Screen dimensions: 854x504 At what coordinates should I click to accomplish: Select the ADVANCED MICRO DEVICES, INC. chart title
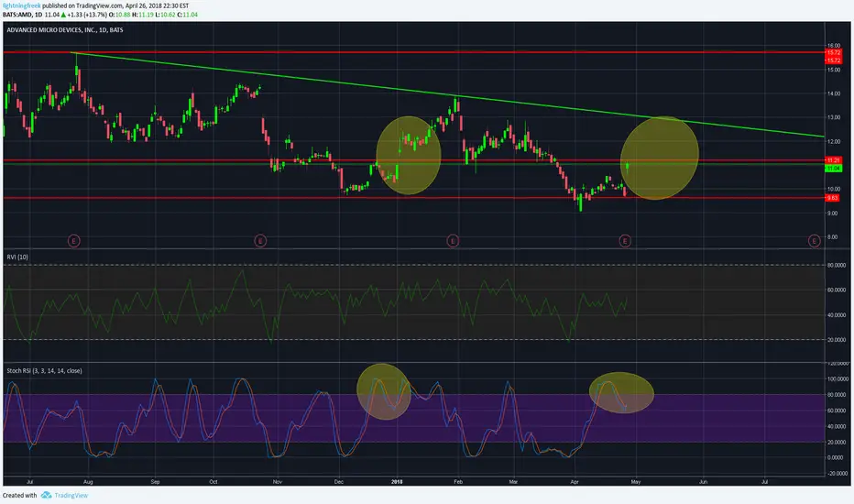(65, 30)
